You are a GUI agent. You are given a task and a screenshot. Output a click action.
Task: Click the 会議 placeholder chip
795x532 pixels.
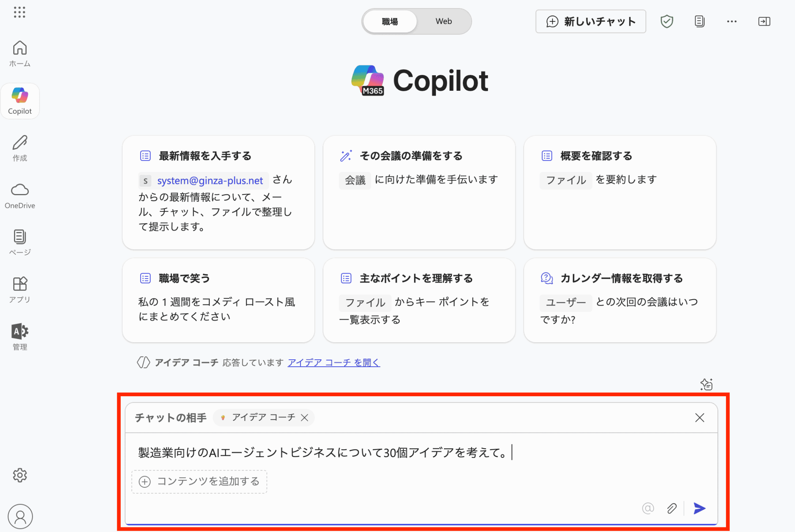(x=355, y=180)
